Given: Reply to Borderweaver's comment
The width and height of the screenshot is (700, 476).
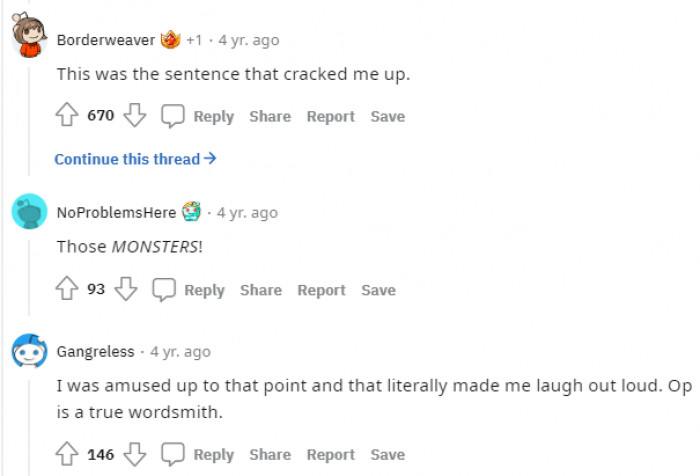Looking at the screenshot, I should 199,116.
